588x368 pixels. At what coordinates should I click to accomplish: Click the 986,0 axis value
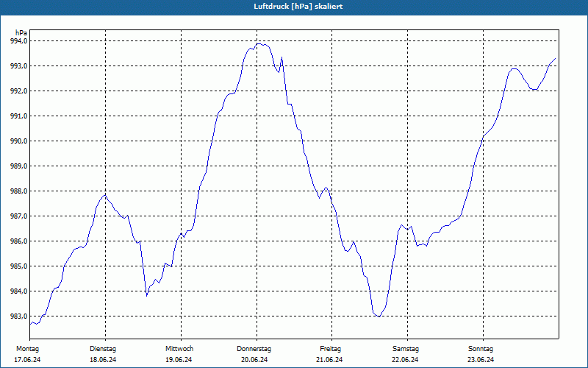click(x=19, y=241)
